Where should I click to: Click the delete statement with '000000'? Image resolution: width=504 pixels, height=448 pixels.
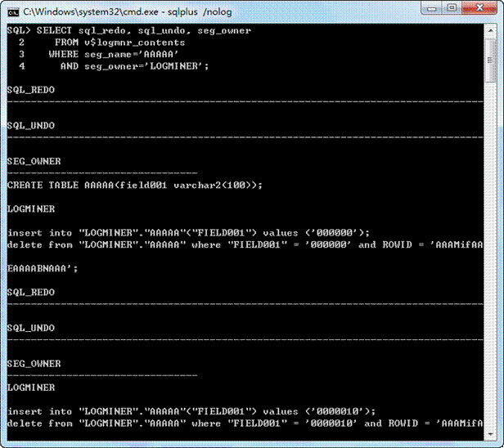coord(245,245)
